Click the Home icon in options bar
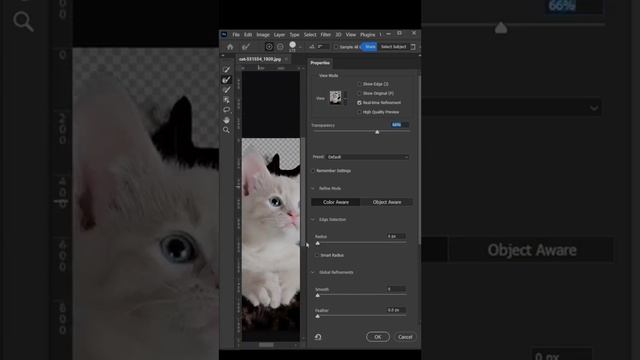 point(230,47)
